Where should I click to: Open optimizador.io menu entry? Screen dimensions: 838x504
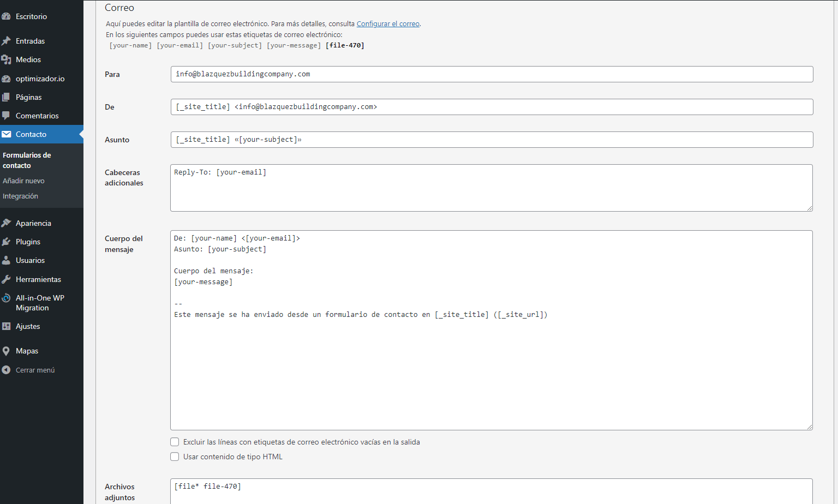coord(40,79)
